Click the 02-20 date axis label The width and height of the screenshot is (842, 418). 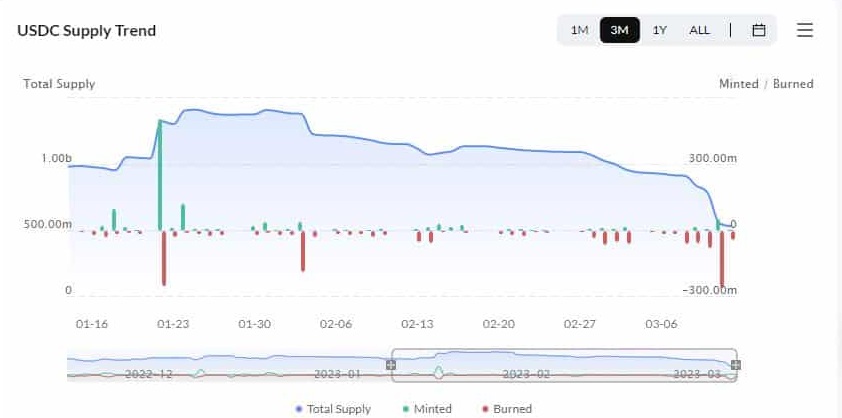[x=498, y=324]
